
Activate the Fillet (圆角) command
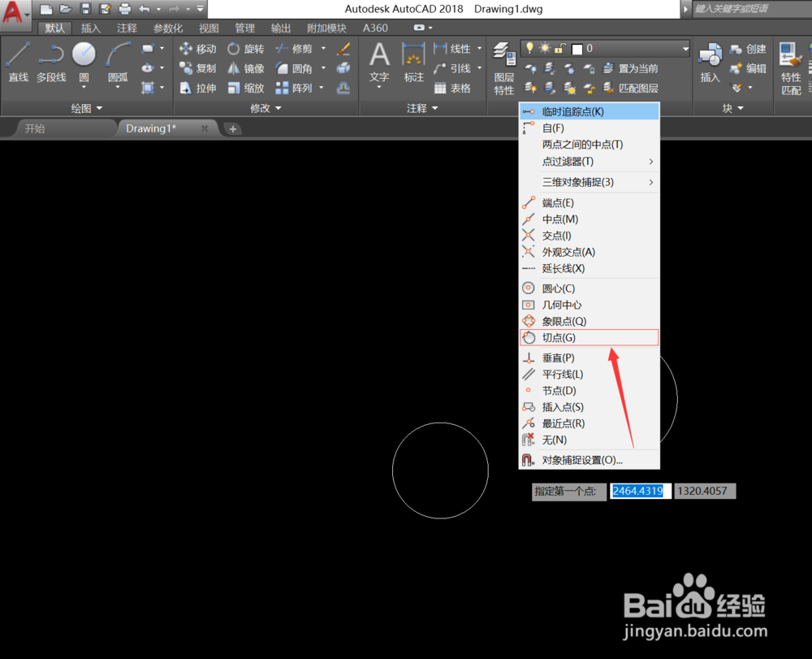[294, 68]
